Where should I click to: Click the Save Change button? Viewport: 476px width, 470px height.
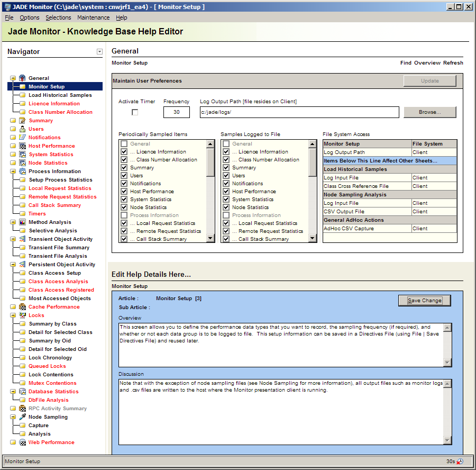pyautogui.click(x=424, y=300)
